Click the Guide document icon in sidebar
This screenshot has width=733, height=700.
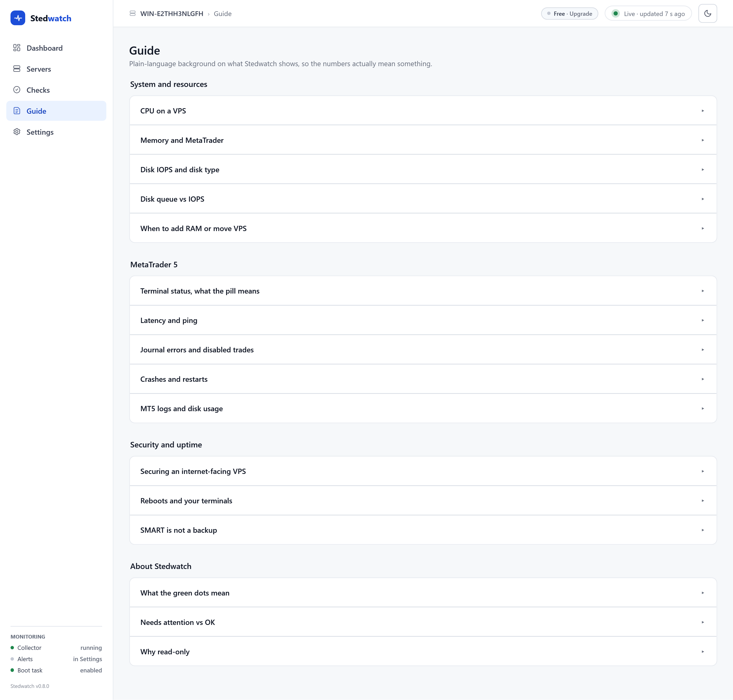[17, 111]
